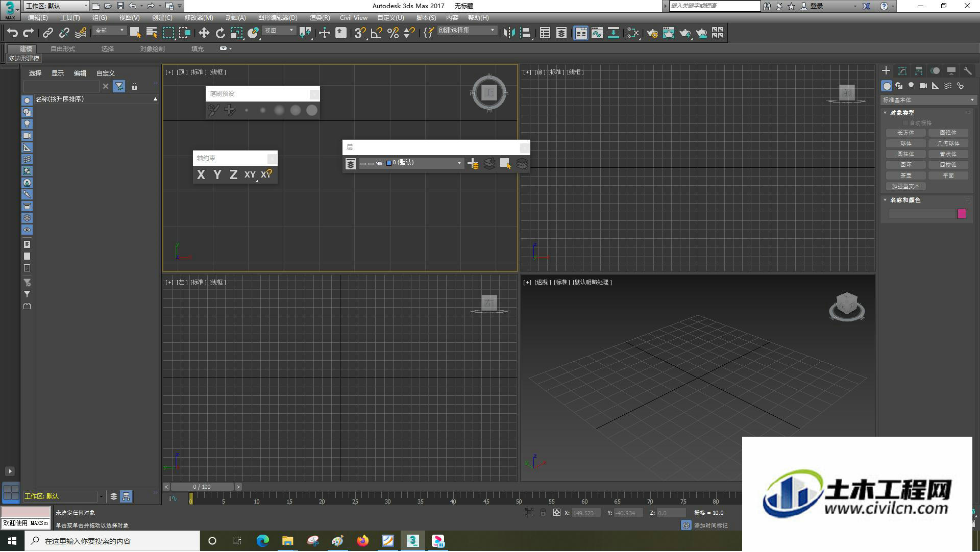This screenshot has height=552, width=980.
Task: Open the Curve Editor icon
Action: point(597,33)
